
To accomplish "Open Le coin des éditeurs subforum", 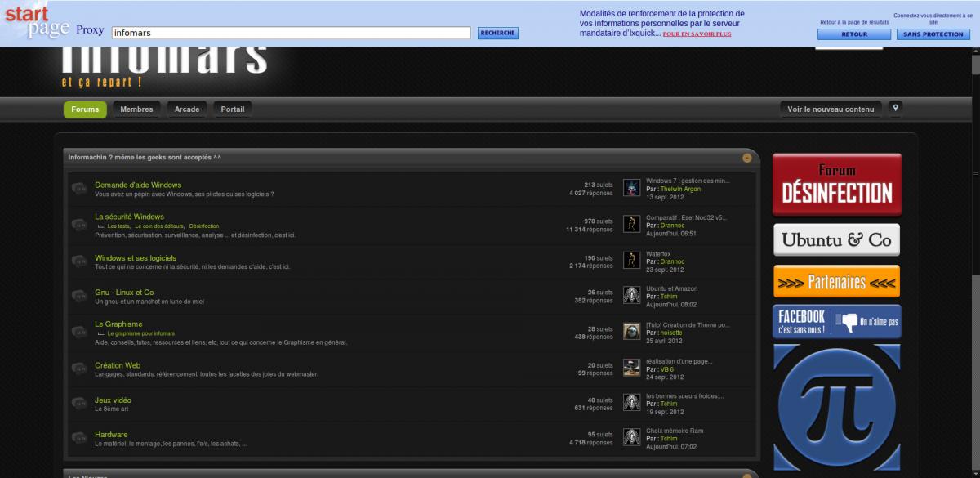I will click(159, 226).
